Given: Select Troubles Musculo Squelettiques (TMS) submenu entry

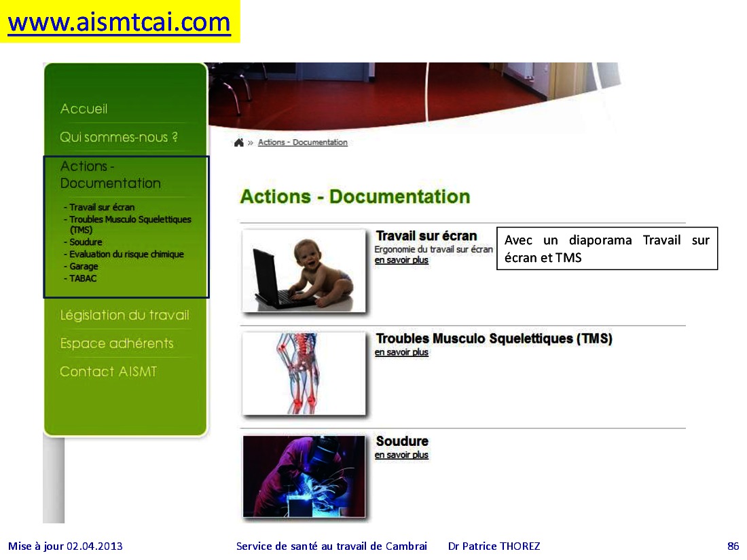Looking at the screenshot, I should [130, 224].
